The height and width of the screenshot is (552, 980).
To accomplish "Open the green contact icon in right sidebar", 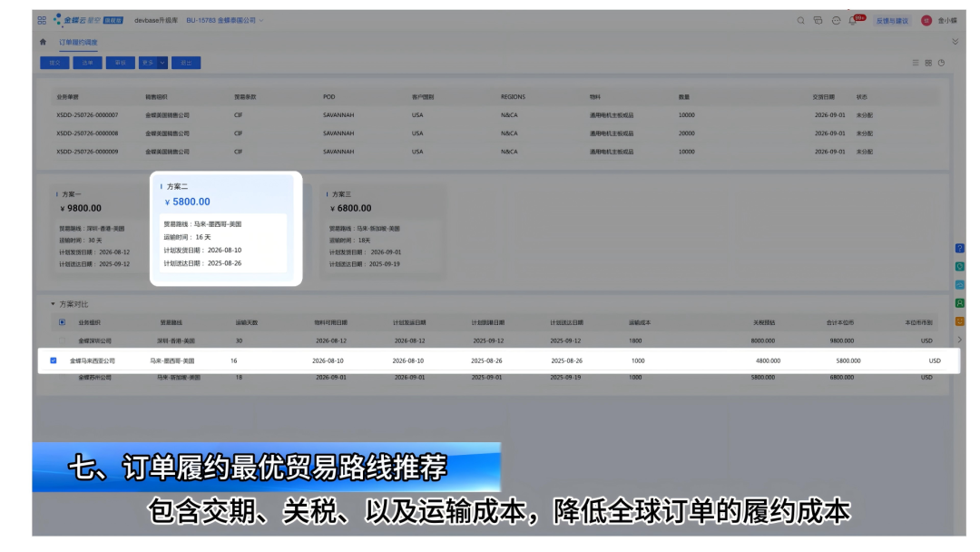I will (x=960, y=302).
